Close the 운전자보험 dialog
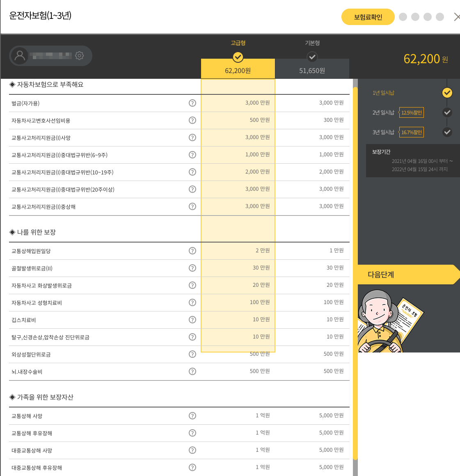The width and height of the screenshot is (460, 476). 456,17
